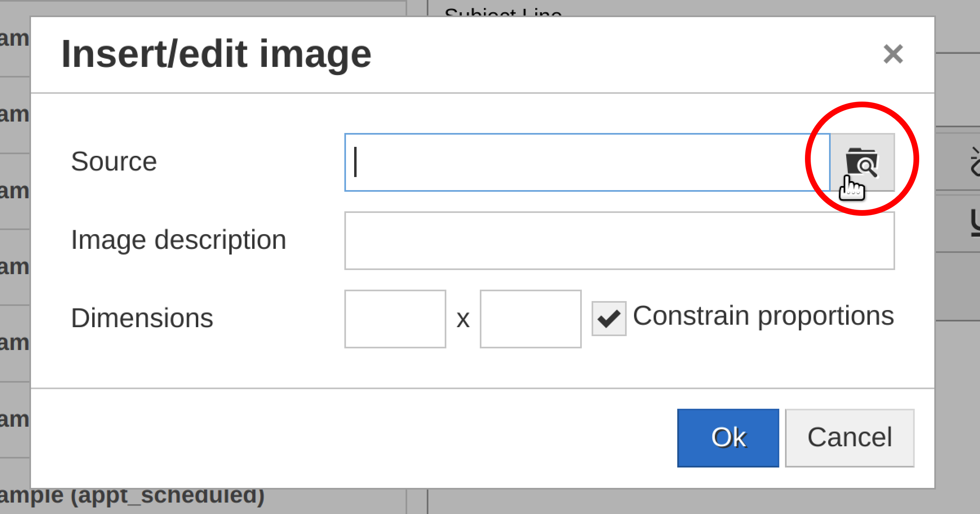Click the Insert/edit image dialog title
This screenshot has width=980, height=514.
tap(216, 54)
